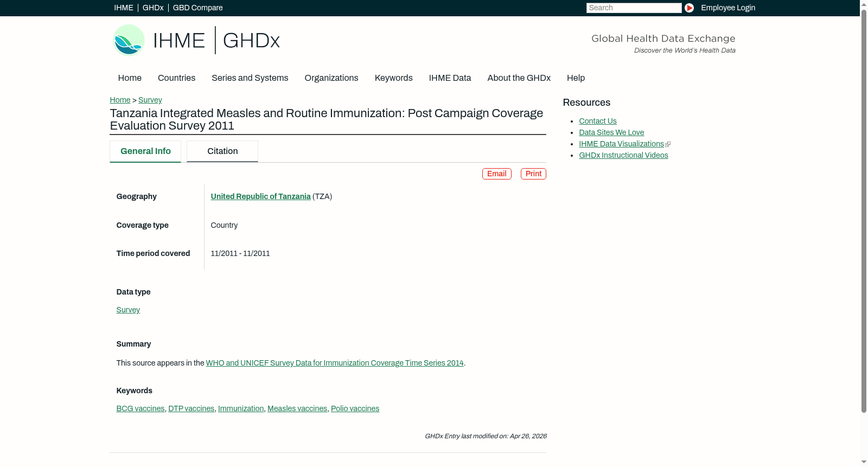Open the Help menu

[x=576, y=78]
